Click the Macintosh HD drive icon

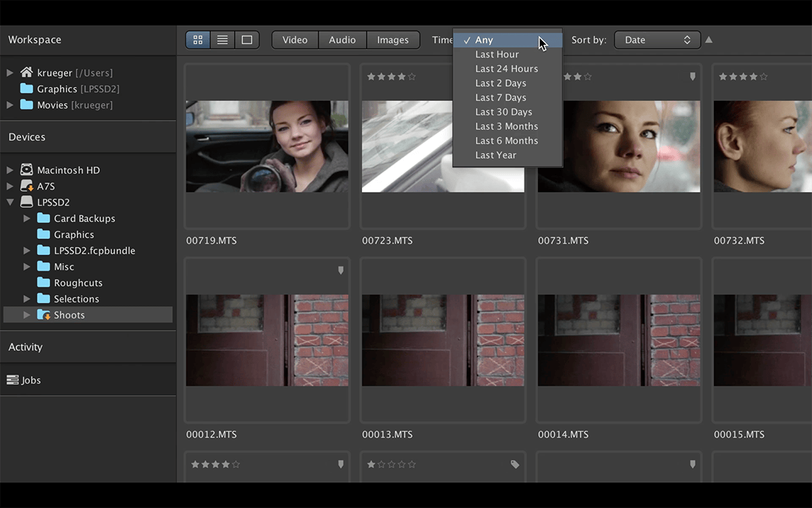pyautogui.click(x=26, y=170)
